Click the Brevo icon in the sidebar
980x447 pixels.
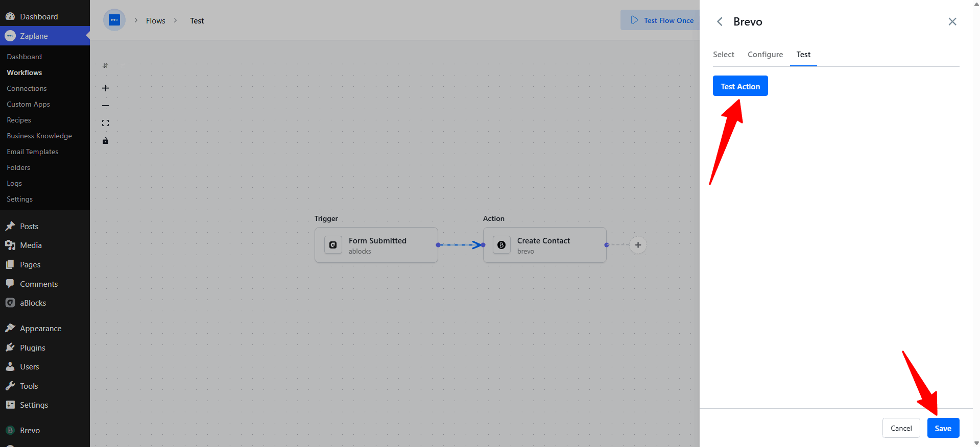[x=10, y=430]
